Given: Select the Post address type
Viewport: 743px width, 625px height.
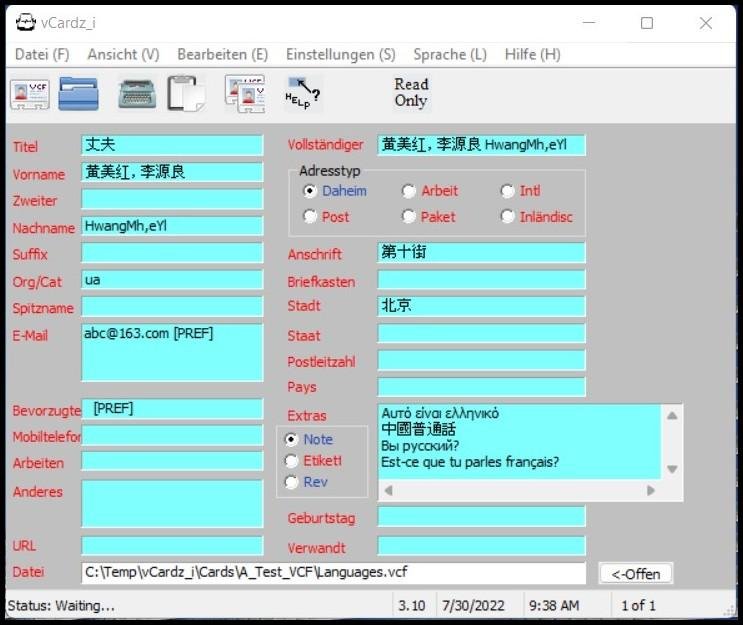Looking at the screenshot, I should pyautogui.click(x=326, y=217).
